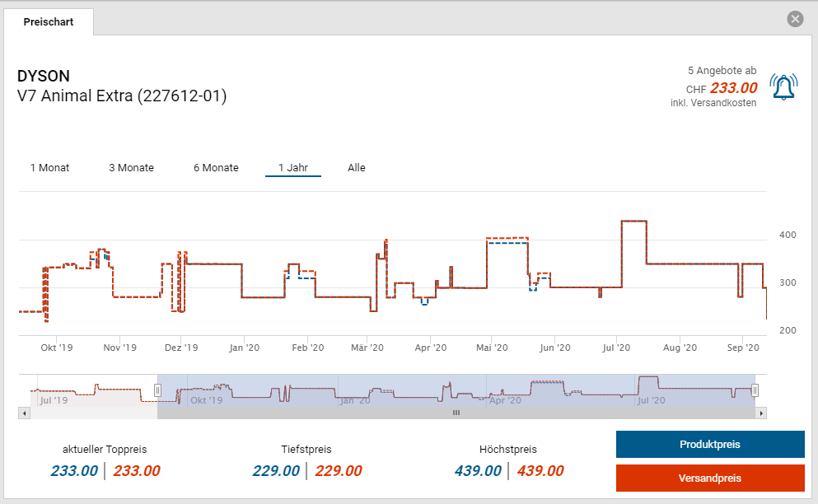Click the navigator scrollbar left arrow
Viewport: 818px width, 504px height.
point(25,413)
